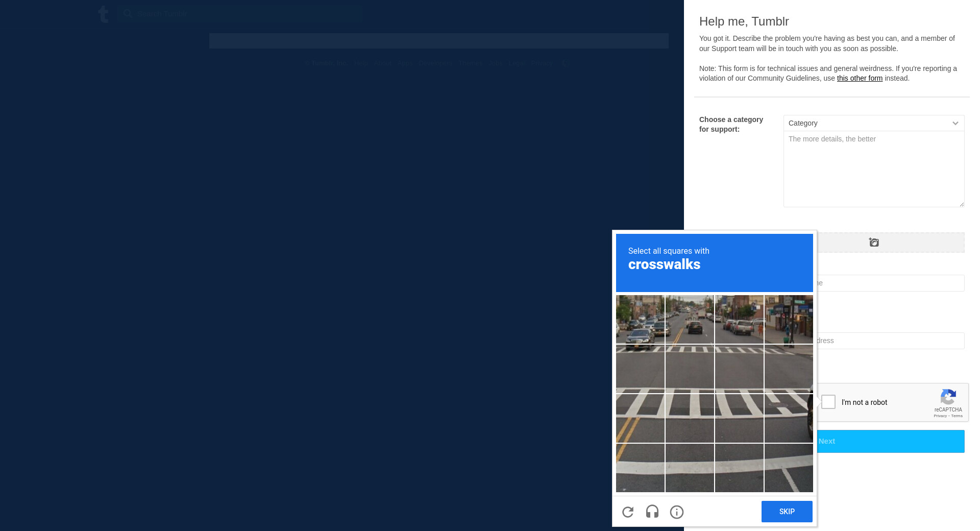Reload the challenge with the refresh icon

628,512
